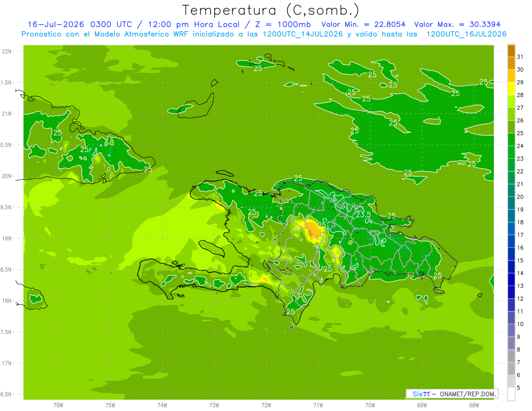The width and height of the screenshot is (532, 411).
Task: Click the '31' label on the colorbar
Action: point(520,57)
